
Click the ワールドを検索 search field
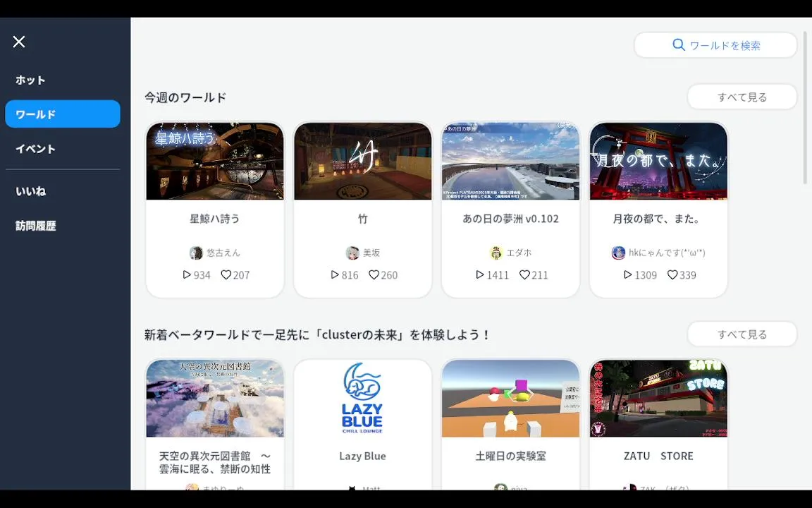(x=715, y=45)
